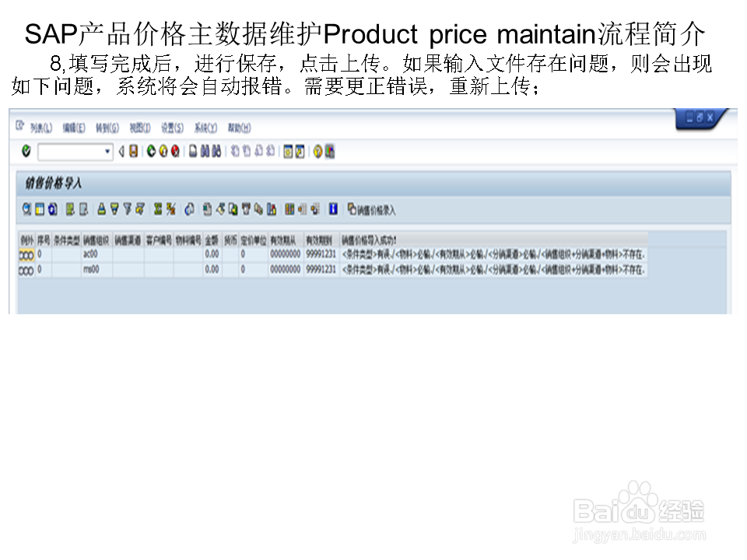Click the Print icon
Screen dimensions: 747x560
coord(193,152)
